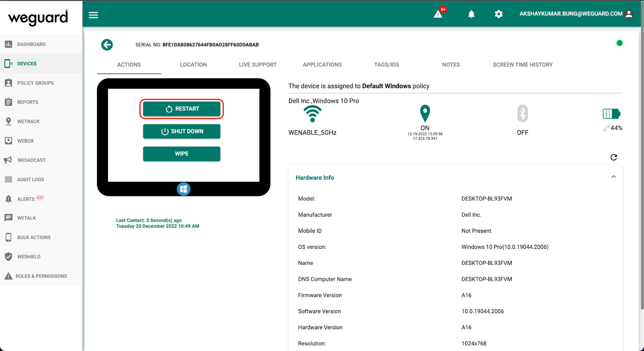Click the Roles & Permissions triangle icon
Screen dimensions: 644x351
click(x=8, y=276)
